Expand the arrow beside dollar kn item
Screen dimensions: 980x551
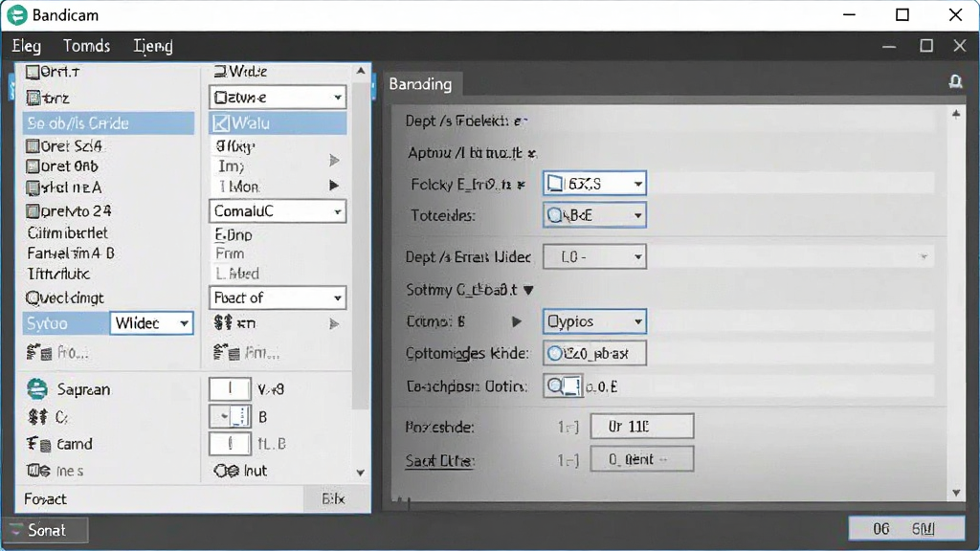pos(334,323)
